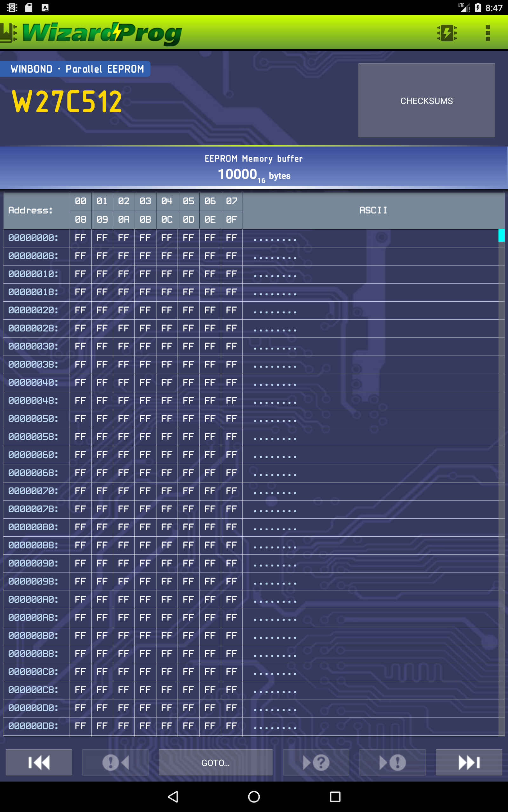Tap EEPROM Memory buffer title
508x812 pixels.
[x=254, y=159]
